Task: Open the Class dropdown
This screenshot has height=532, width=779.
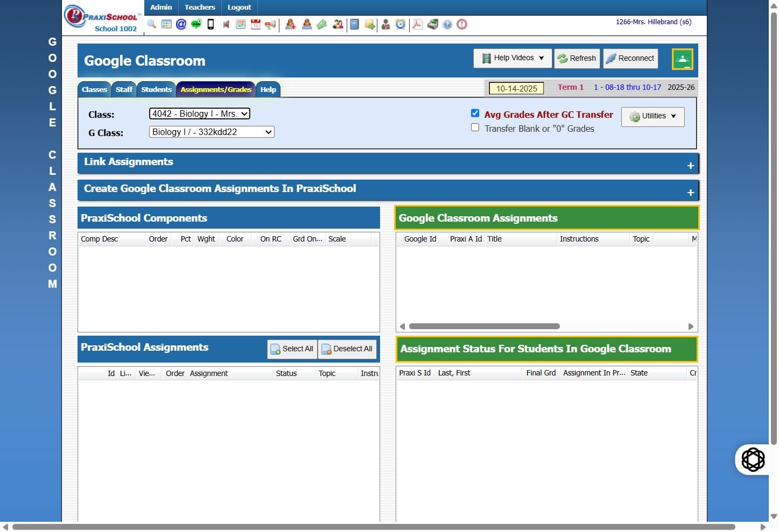Action: tap(200, 114)
